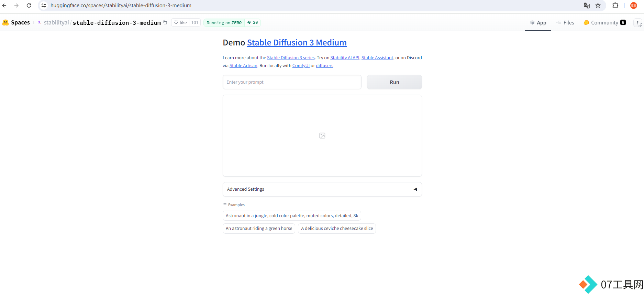
Task: Click the number 20 on the status badge
Action: [x=255, y=23]
